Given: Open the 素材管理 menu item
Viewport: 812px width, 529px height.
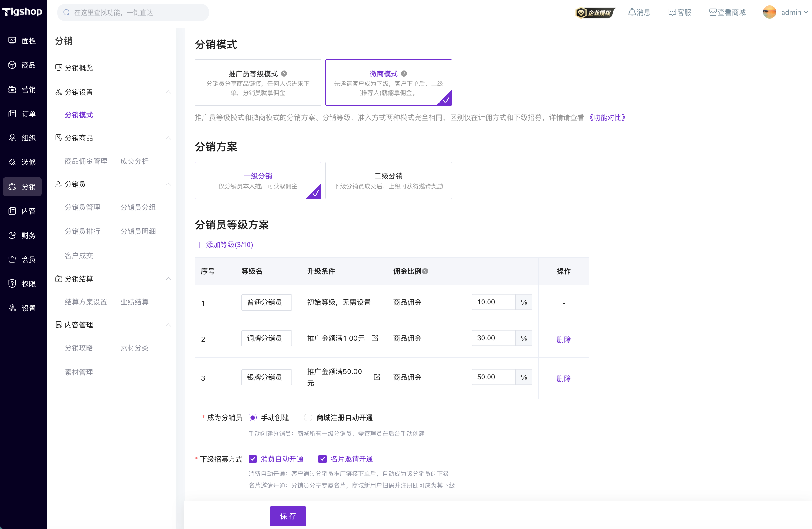Looking at the screenshot, I should pyautogui.click(x=79, y=372).
